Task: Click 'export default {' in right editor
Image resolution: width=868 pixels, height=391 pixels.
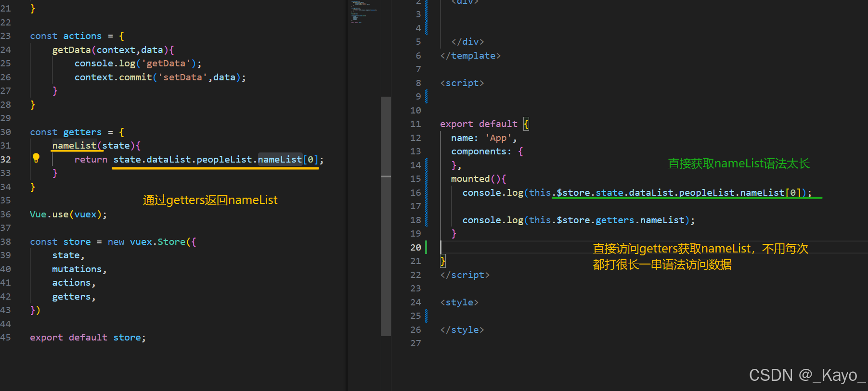Action: (485, 124)
